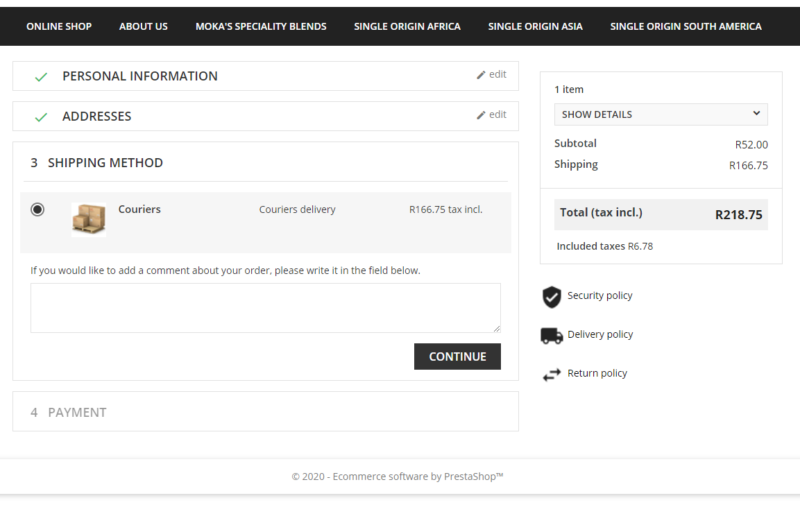Click the pencil icon beside Addresses edit
800x532 pixels.
pyautogui.click(x=481, y=115)
